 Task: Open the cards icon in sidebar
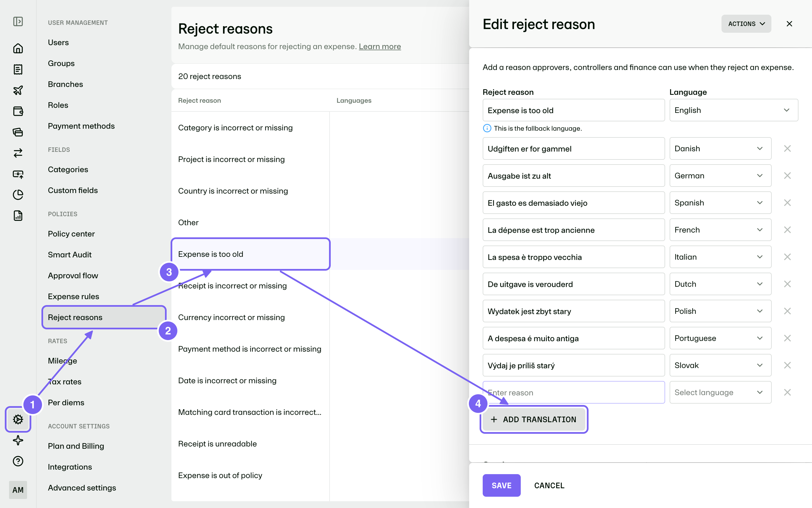click(x=18, y=132)
